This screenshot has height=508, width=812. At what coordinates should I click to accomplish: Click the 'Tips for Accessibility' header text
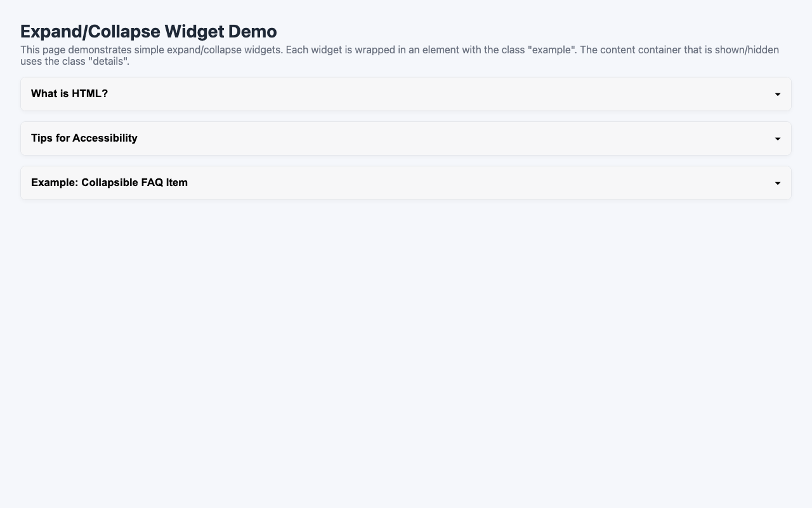pos(84,138)
